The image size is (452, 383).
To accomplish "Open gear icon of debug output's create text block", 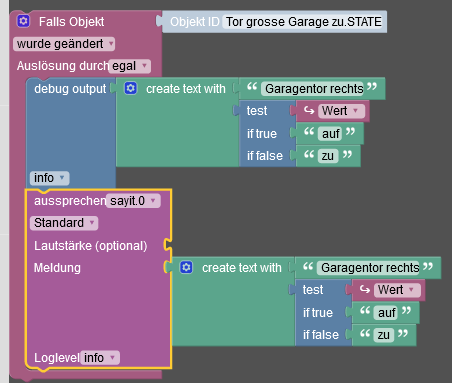I will click(131, 88).
